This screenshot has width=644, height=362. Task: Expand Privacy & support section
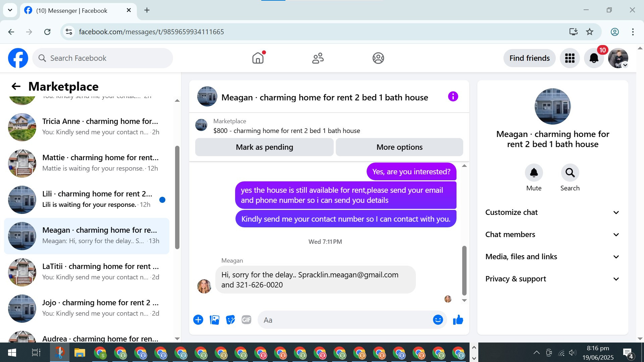tap(552, 279)
